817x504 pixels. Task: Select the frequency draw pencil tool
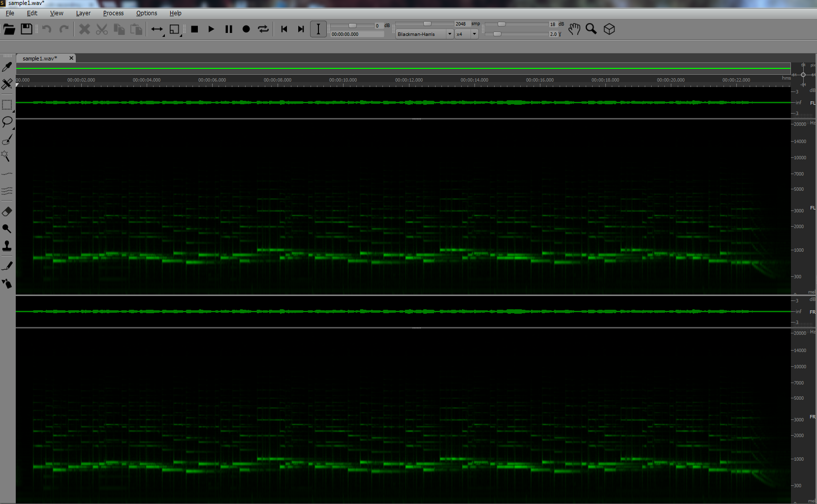coord(7,266)
